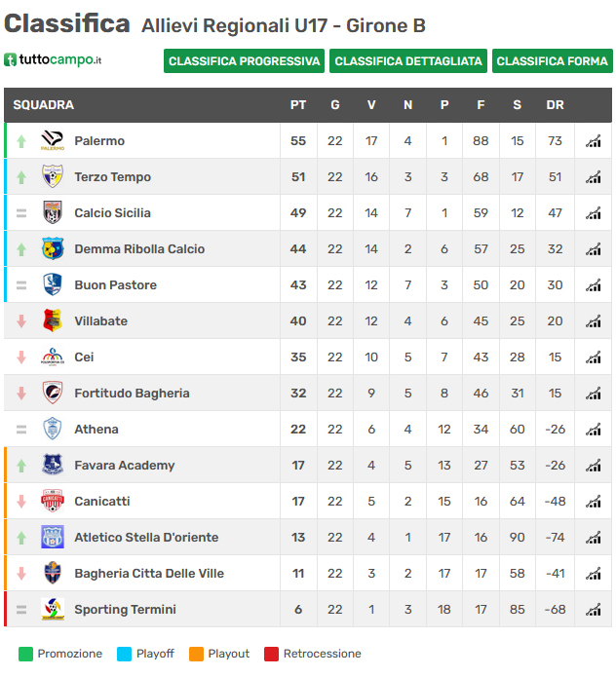Viewport: 616px width, 677px height.
Task: Open the Bagheria Citta Delle Ville link
Action: pyautogui.click(x=149, y=574)
